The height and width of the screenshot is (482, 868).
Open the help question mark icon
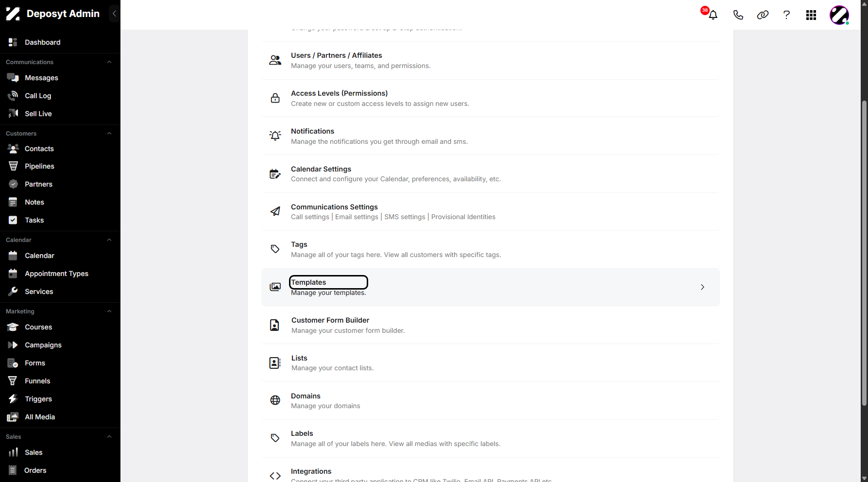point(786,15)
